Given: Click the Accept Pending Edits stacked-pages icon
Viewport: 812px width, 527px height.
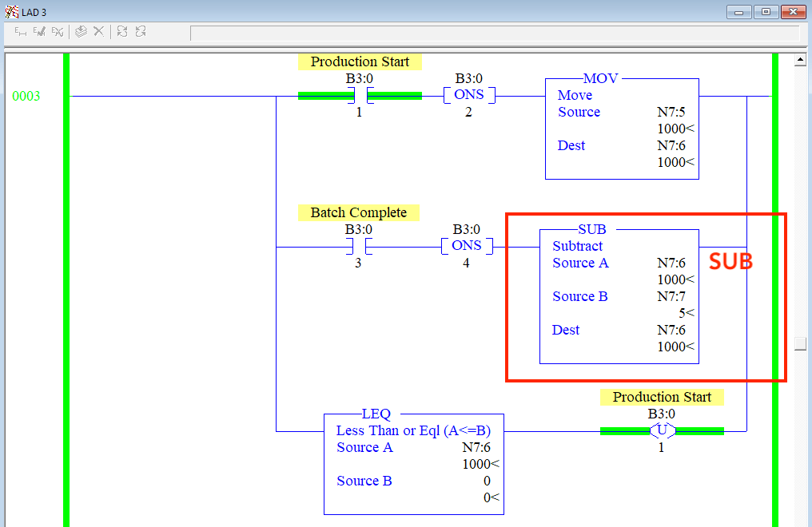Looking at the screenshot, I should point(80,32).
